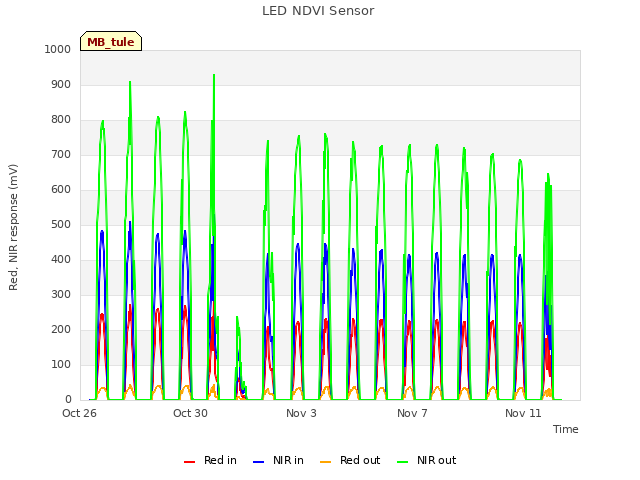640x480 pixels.
Task: Click the y-axis title Red, NIR response (mV)
Action: click(13, 227)
